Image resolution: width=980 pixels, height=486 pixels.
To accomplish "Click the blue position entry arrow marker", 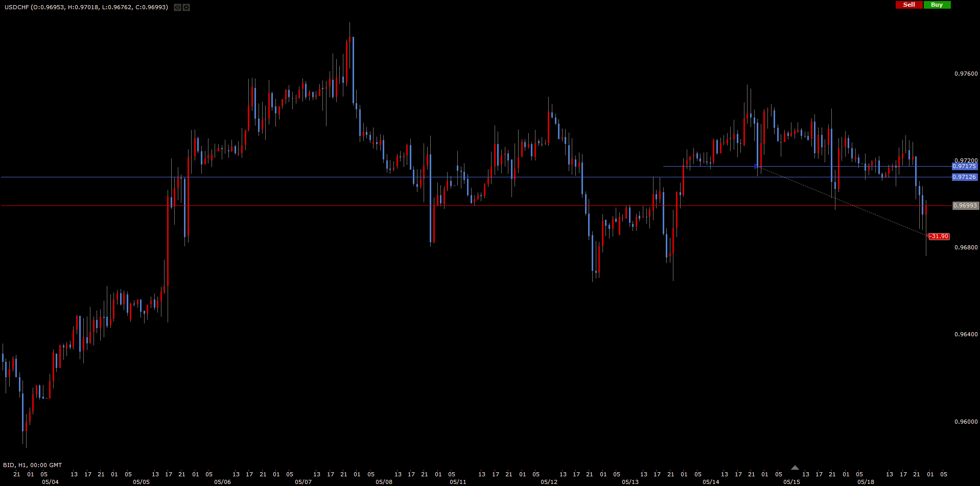I will [x=757, y=166].
